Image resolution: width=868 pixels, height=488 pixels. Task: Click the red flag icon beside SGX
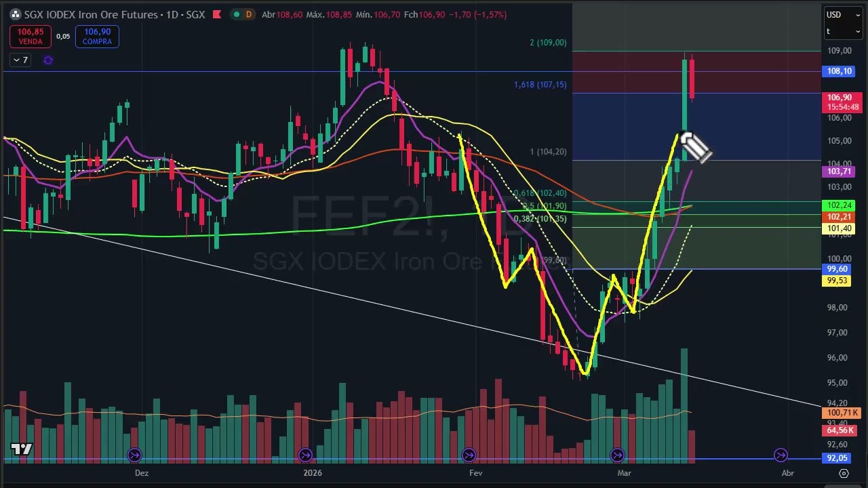[216, 14]
